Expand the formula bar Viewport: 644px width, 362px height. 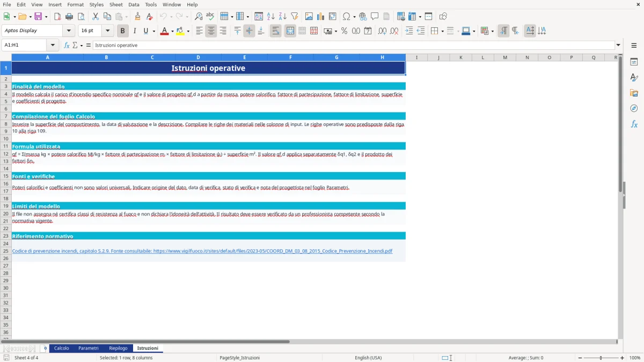click(618, 45)
